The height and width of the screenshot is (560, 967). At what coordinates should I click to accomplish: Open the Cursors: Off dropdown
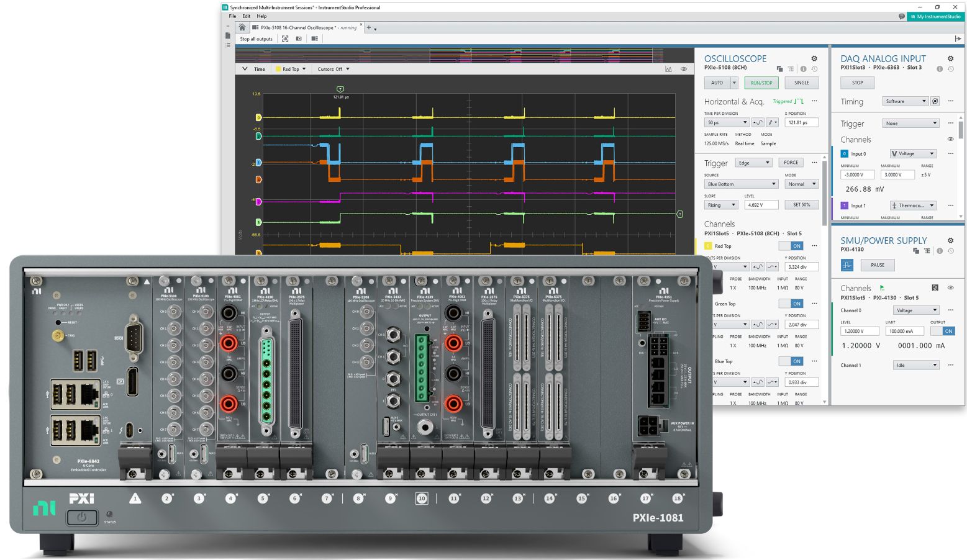[x=334, y=69]
